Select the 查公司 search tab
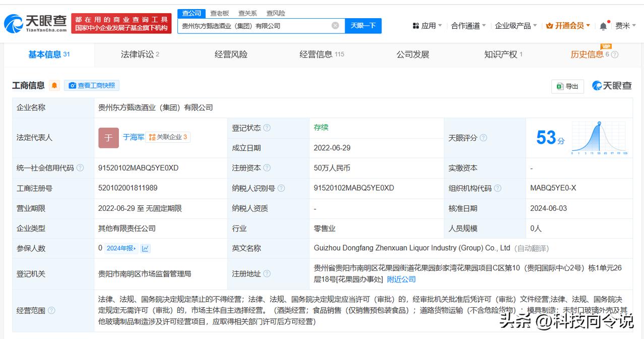644x339 pixels. [191, 13]
